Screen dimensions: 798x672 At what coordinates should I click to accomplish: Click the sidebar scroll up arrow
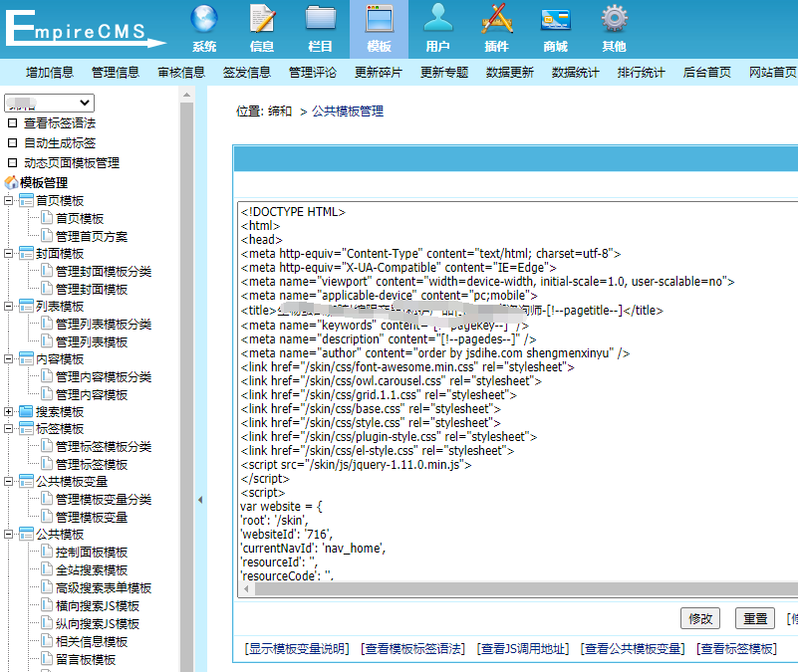pos(186,95)
